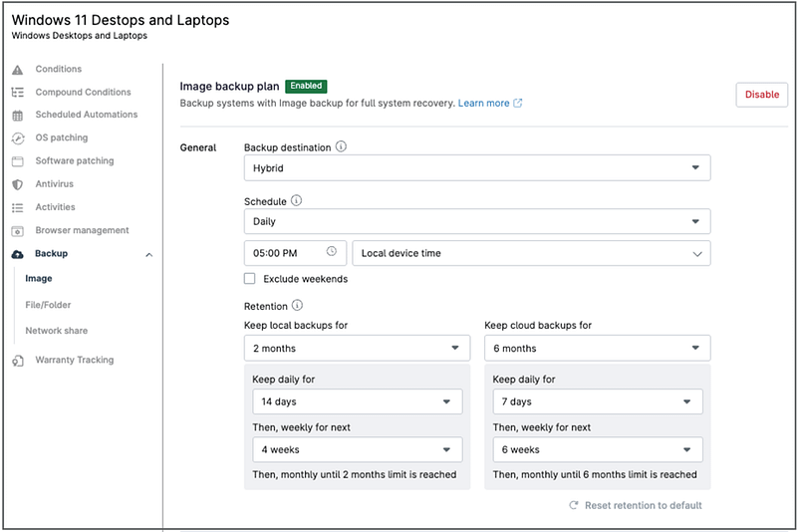Open the Antivirus menu item
This screenshot has height=532, width=797.
pos(55,184)
